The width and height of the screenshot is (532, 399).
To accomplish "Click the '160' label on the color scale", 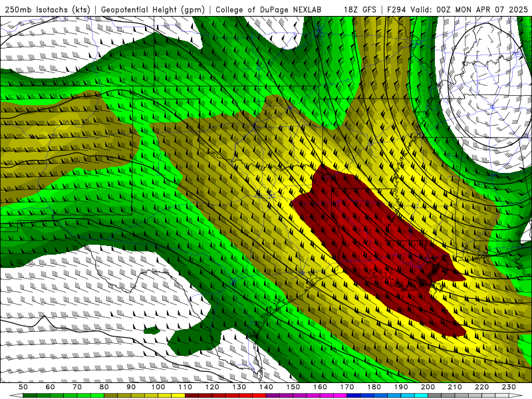I will click(x=320, y=387).
